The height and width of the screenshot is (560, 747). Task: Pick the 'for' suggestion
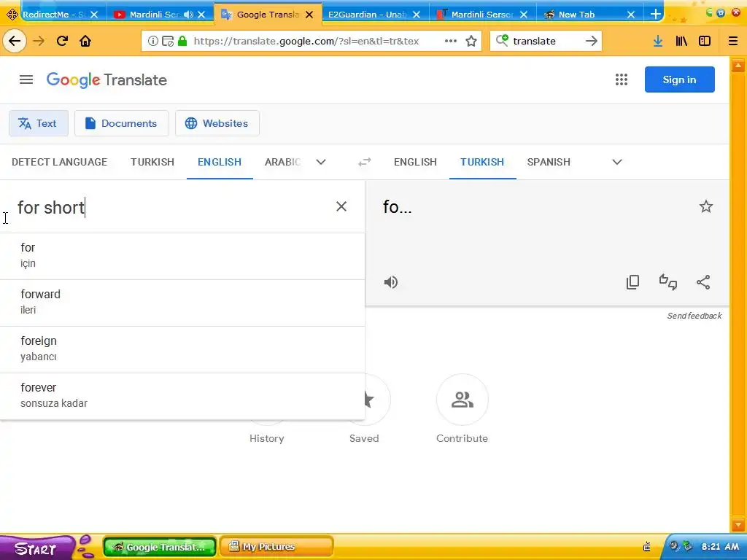click(182, 256)
